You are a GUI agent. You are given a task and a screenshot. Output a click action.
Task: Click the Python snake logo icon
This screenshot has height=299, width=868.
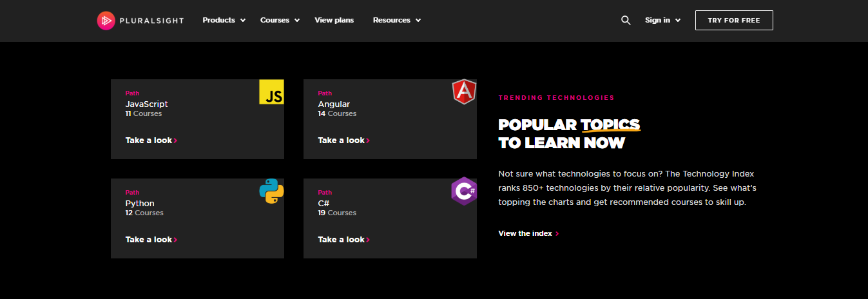[x=271, y=191]
